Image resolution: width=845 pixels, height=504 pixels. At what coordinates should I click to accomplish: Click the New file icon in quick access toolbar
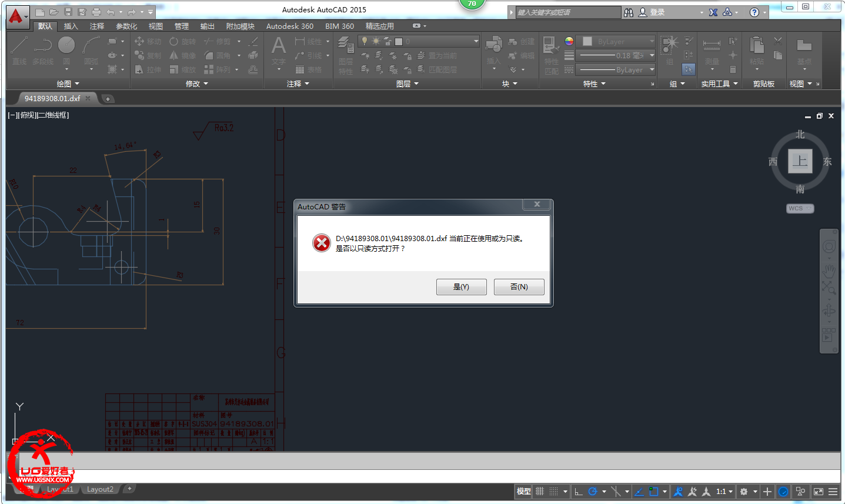(40, 12)
